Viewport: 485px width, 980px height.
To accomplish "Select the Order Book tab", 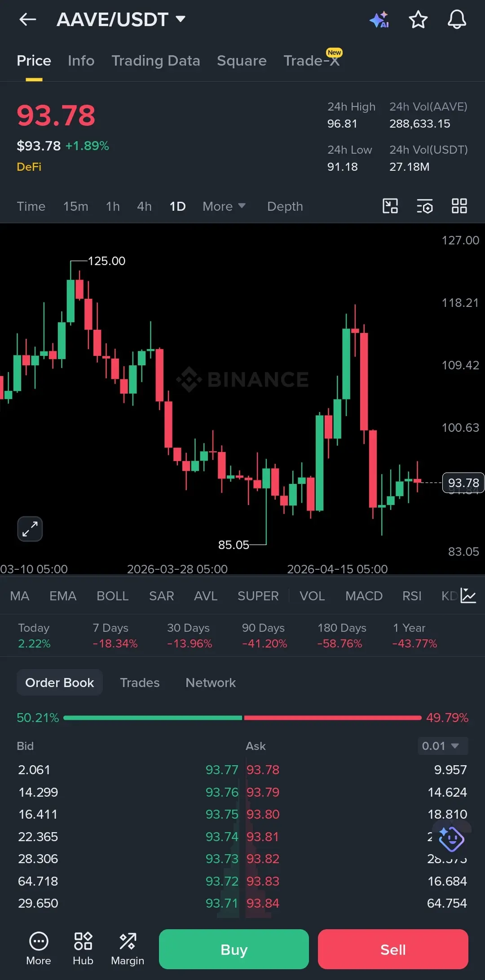I will pyautogui.click(x=60, y=683).
